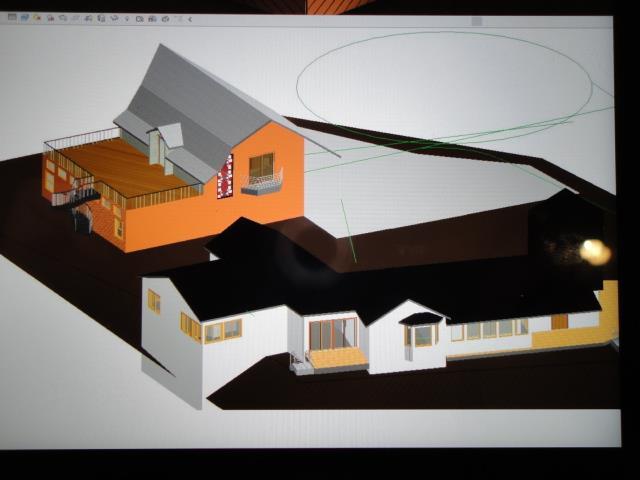Select the sliding glass door above wooden steps

[x=333, y=334]
